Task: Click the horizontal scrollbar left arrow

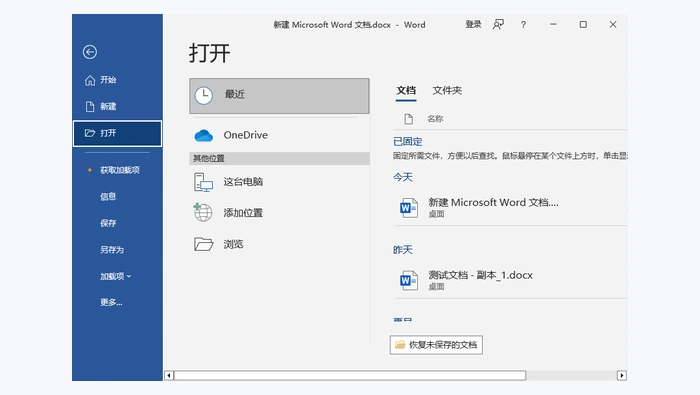Action: coord(169,375)
